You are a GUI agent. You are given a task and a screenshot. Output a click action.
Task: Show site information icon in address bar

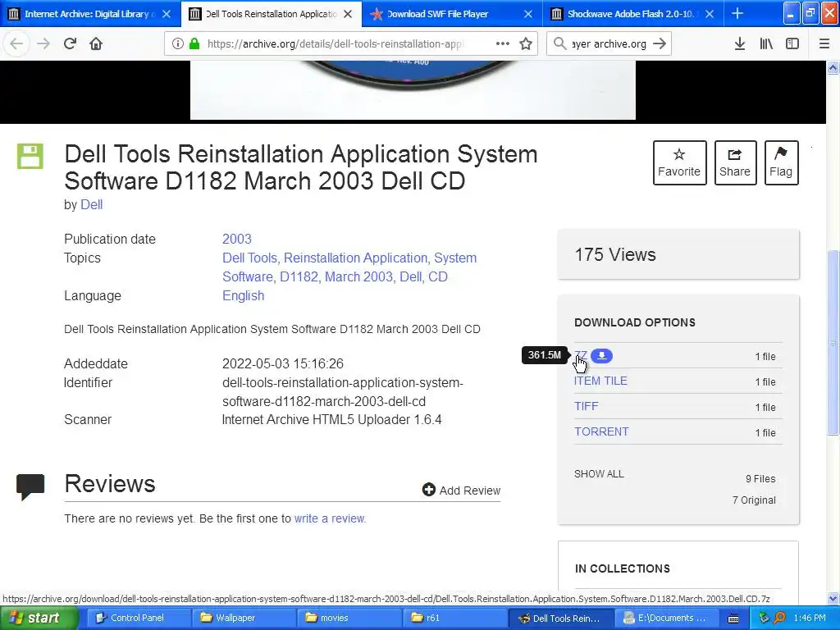click(177, 44)
